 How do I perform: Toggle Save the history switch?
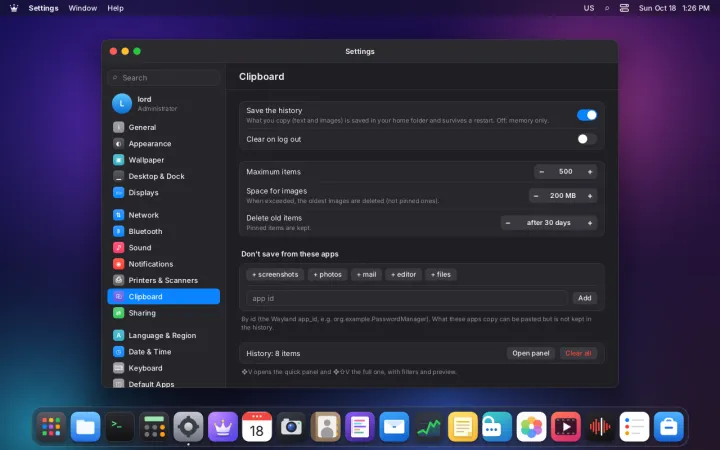coord(587,115)
